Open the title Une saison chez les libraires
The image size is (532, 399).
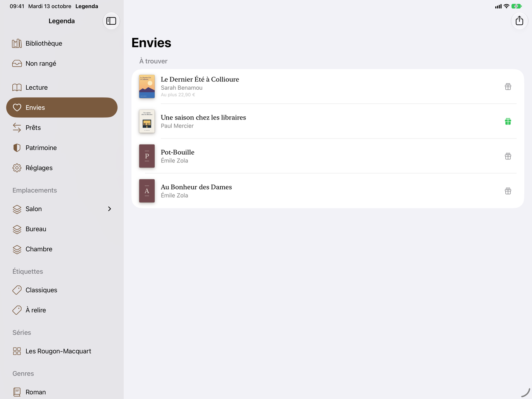[203, 118]
